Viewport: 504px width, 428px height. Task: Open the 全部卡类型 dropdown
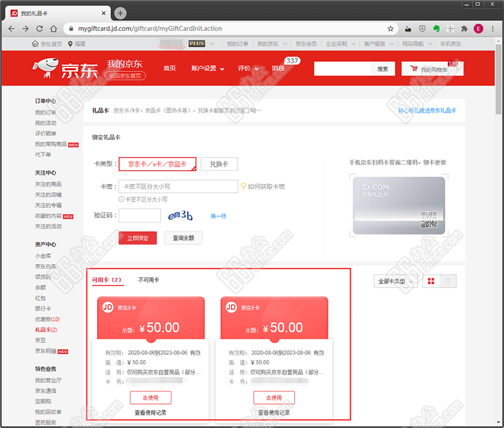click(396, 281)
